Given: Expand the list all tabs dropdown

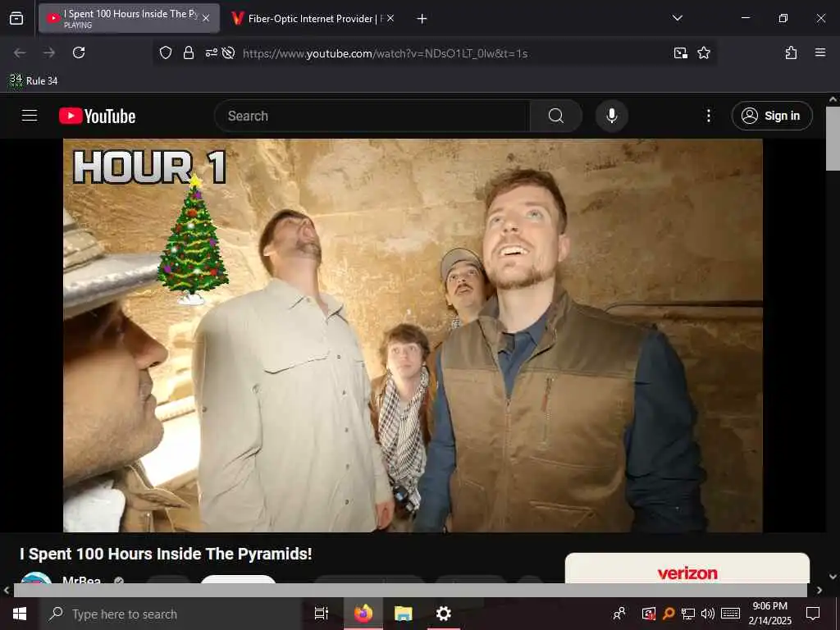Looking at the screenshot, I should (677, 18).
